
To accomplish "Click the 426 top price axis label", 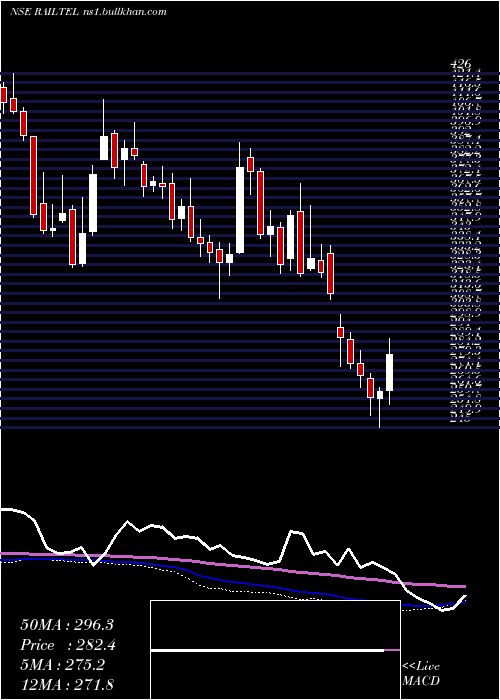I will [460, 66].
